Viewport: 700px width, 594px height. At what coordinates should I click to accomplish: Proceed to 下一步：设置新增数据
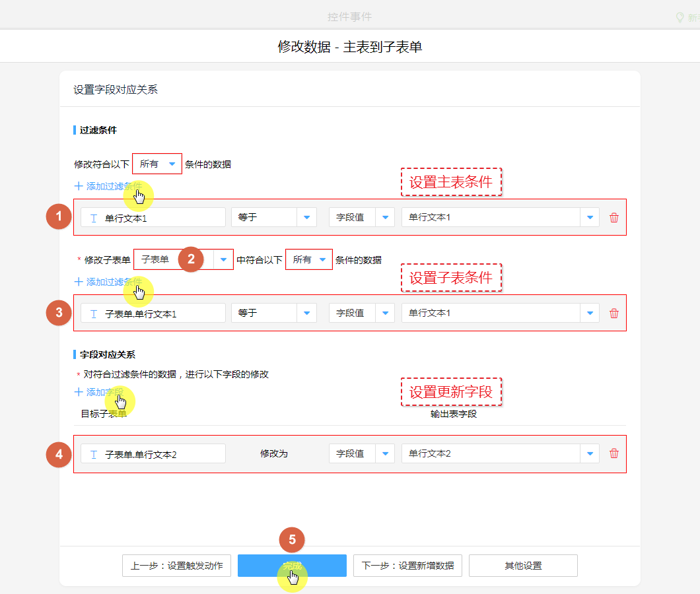tap(407, 566)
